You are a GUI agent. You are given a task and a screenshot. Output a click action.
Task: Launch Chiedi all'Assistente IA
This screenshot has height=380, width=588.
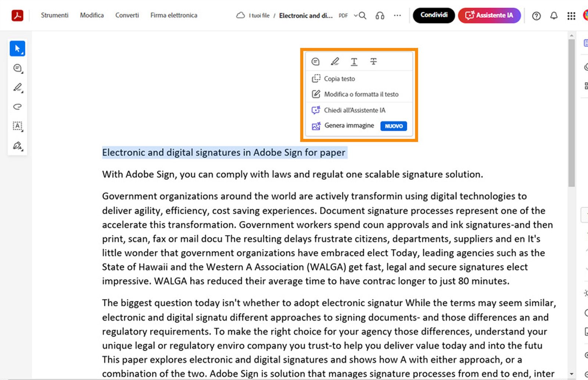pos(354,110)
